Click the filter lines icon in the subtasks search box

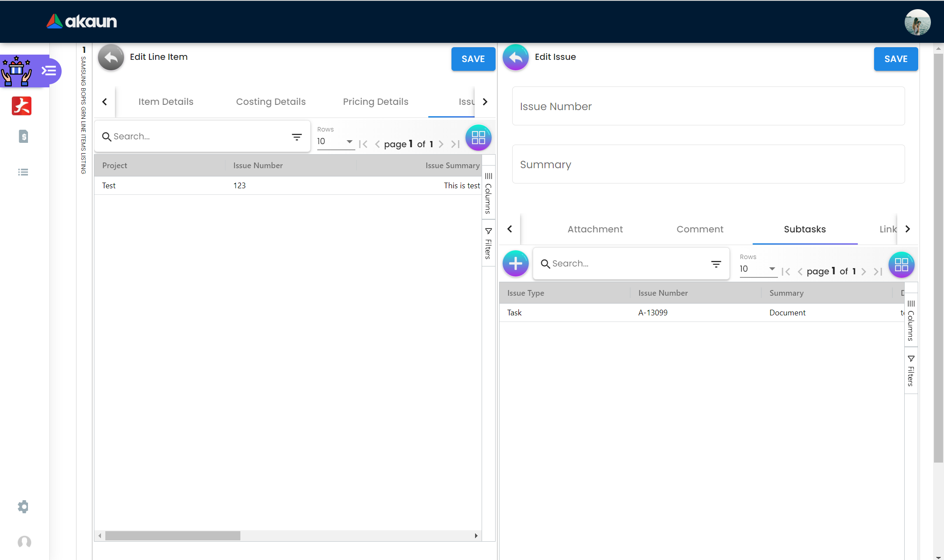coord(716,264)
